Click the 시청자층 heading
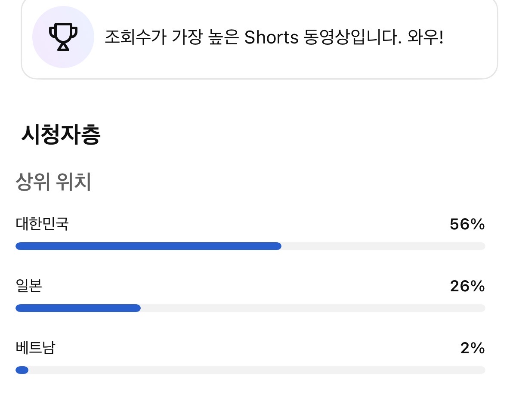This screenshot has width=519, height=420. point(61,135)
